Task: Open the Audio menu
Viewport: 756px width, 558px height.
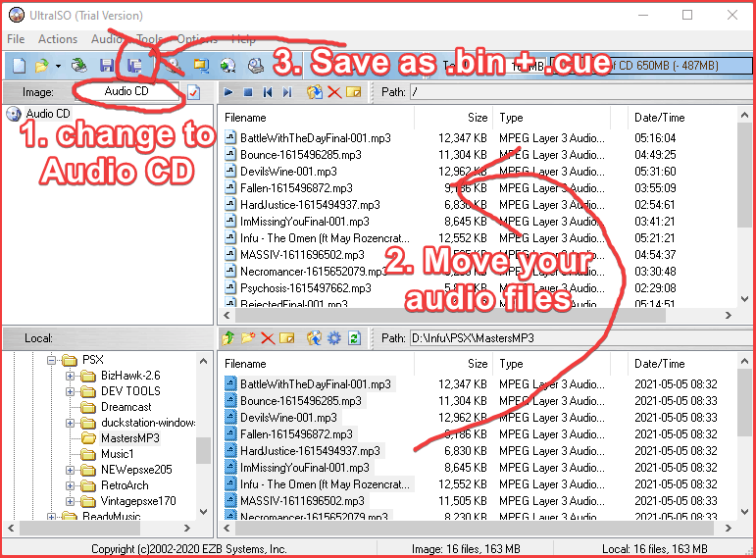Action: pyautogui.click(x=107, y=39)
